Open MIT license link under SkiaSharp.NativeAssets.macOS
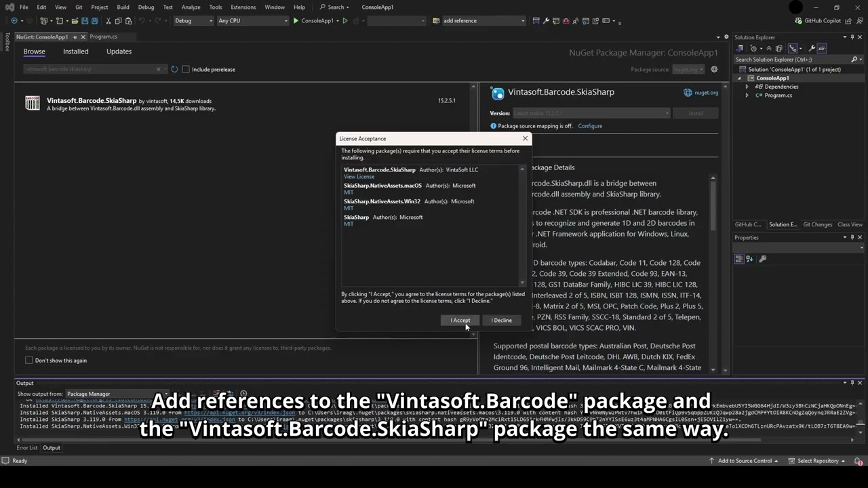This screenshot has width=868, height=488. click(x=349, y=192)
